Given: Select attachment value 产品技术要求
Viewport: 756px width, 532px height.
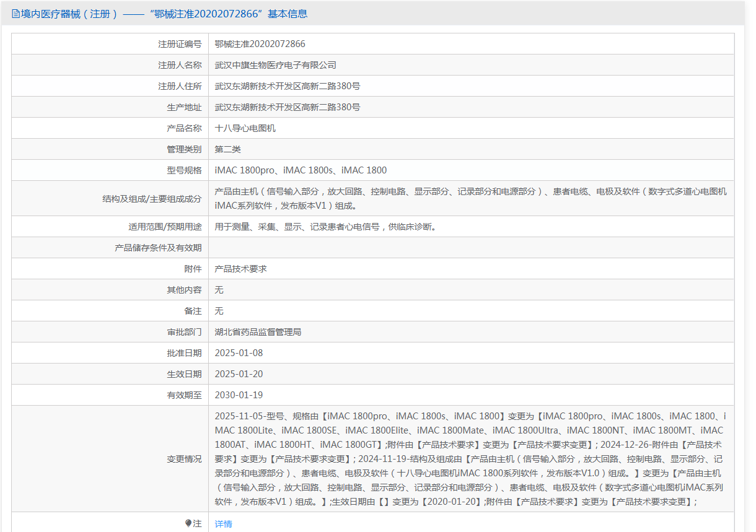Looking at the screenshot, I should click(240, 269).
